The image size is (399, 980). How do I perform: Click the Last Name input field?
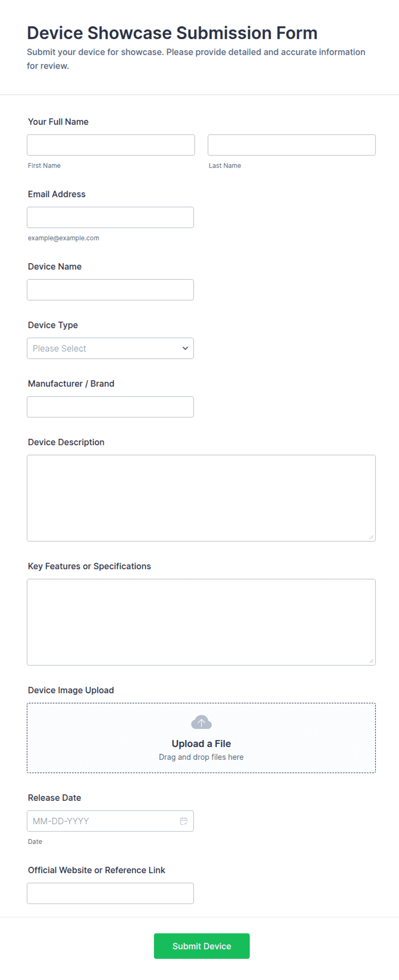[x=292, y=145]
